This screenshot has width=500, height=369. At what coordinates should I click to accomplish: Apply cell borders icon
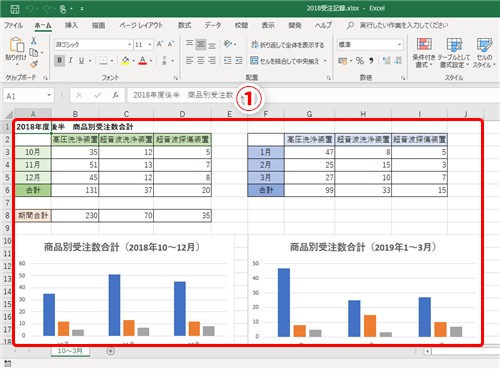pos(103,61)
